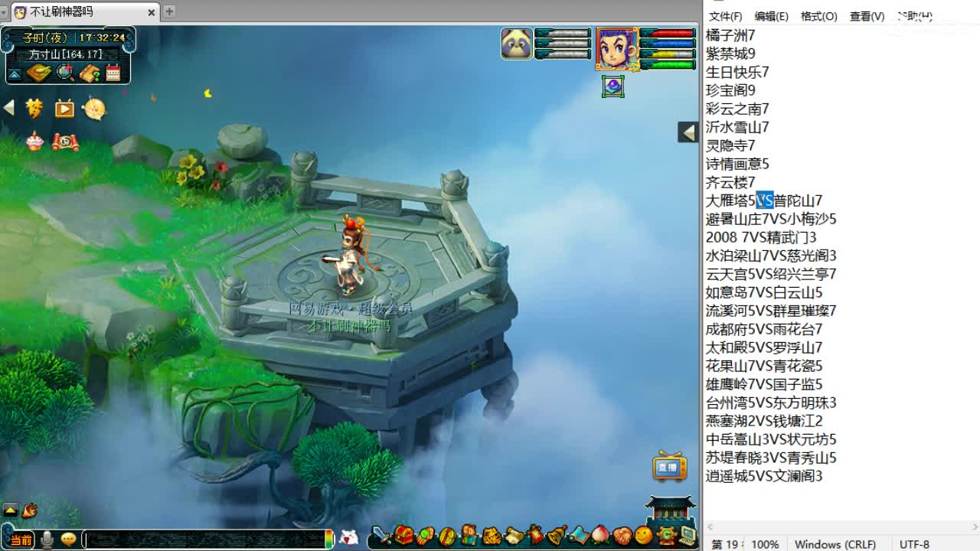Screen dimensions: 980x551
Task: Collapse the left shortcut row arrow
Action: pyautogui.click(x=9, y=108)
